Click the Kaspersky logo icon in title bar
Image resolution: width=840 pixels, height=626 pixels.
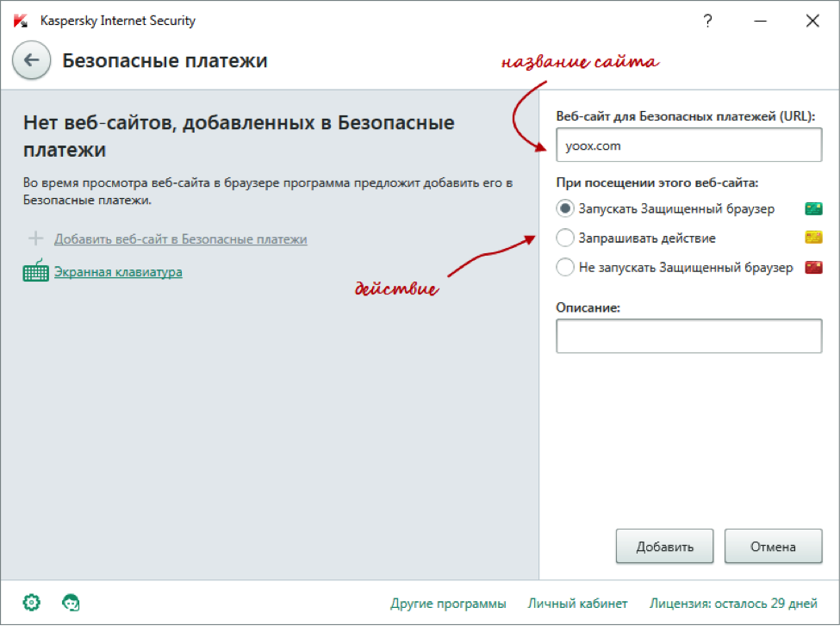21,21
